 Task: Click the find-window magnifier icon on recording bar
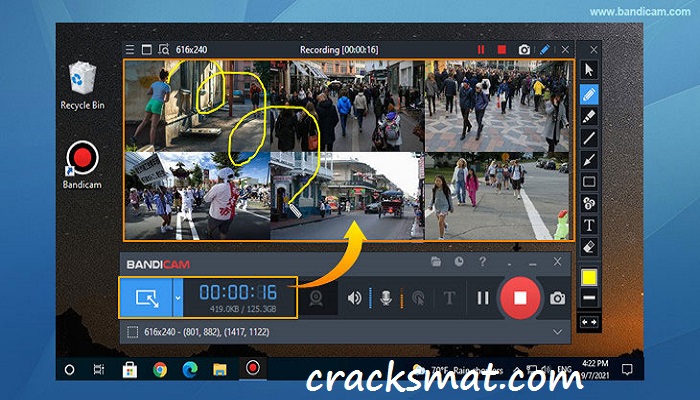tap(164, 50)
